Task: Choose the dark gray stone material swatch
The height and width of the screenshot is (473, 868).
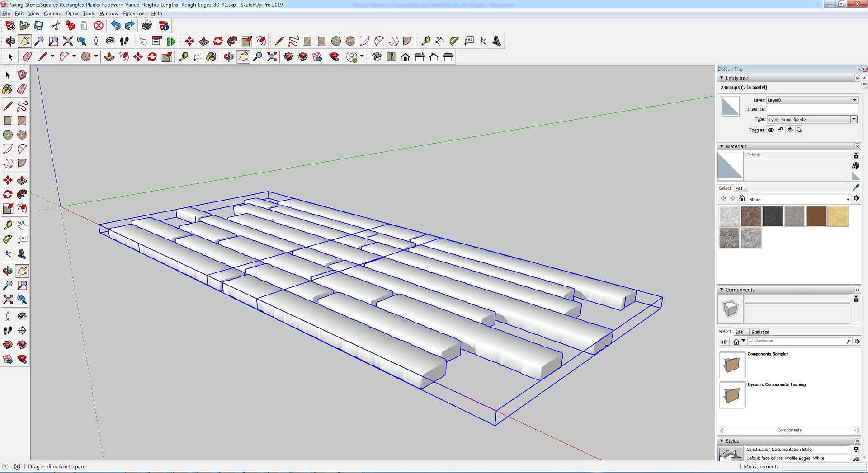Action: coord(772,216)
